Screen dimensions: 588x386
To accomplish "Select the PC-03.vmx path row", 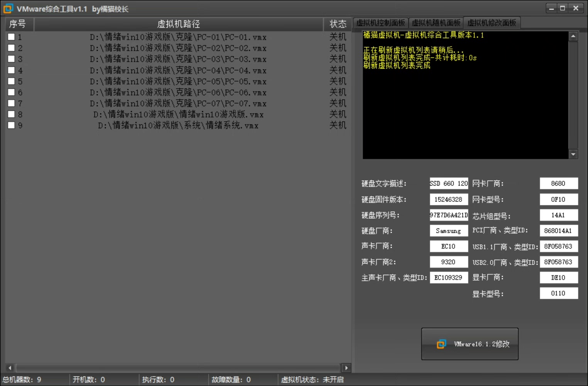I will (x=178, y=59).
